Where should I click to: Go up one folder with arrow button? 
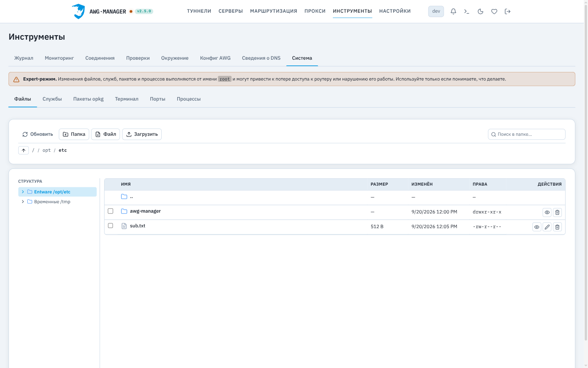pos(24,150)
